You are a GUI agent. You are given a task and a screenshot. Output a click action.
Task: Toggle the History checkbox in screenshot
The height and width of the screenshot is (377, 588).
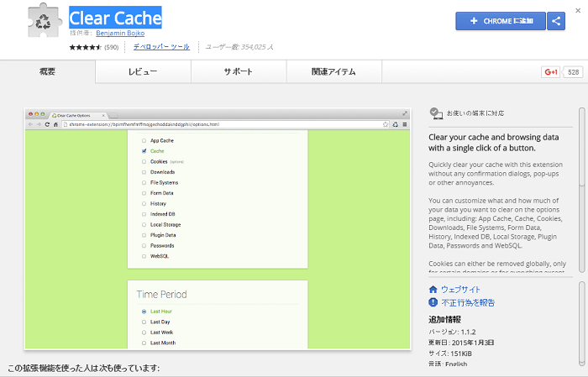144,203
